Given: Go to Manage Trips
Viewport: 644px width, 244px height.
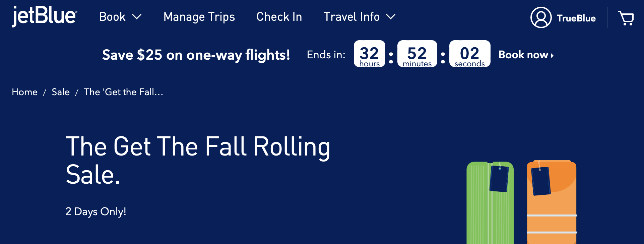Looking at the screenshot, I should [199, 17].
